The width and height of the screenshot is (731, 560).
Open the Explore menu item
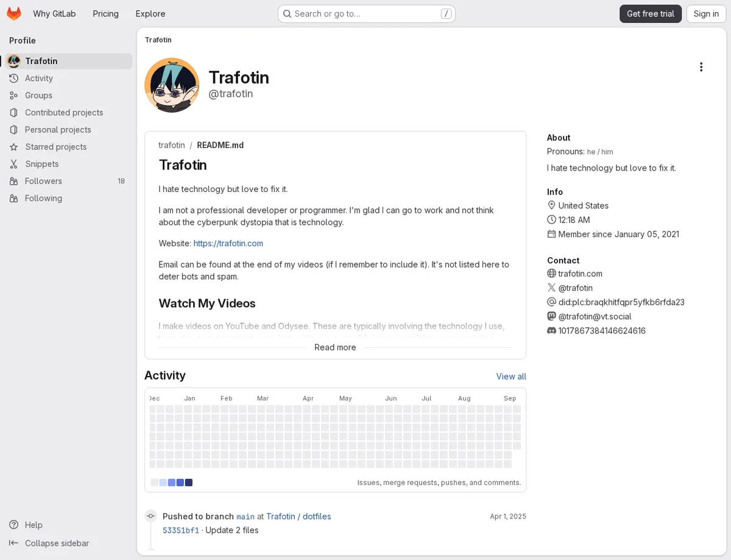(150, 13)
